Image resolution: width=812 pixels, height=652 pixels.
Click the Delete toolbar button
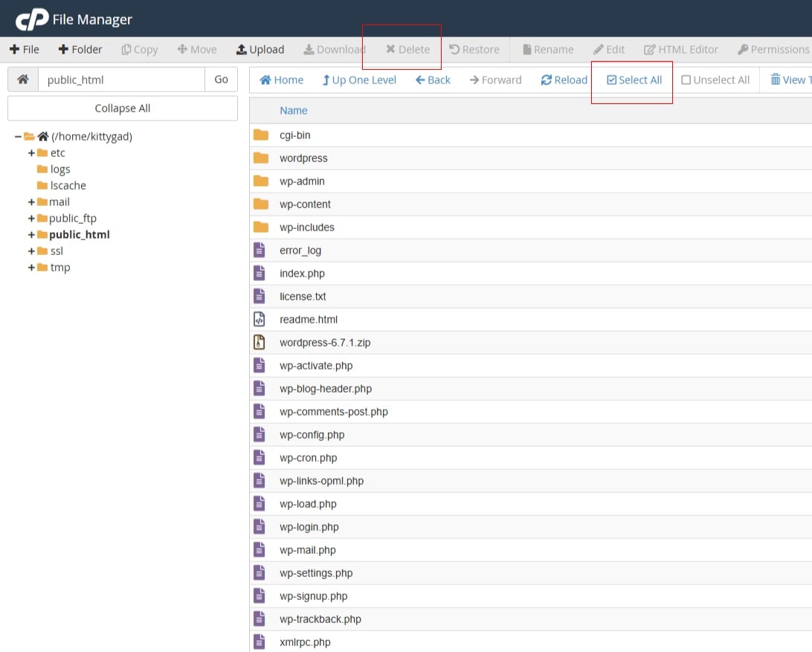click(x=408, y=49)
